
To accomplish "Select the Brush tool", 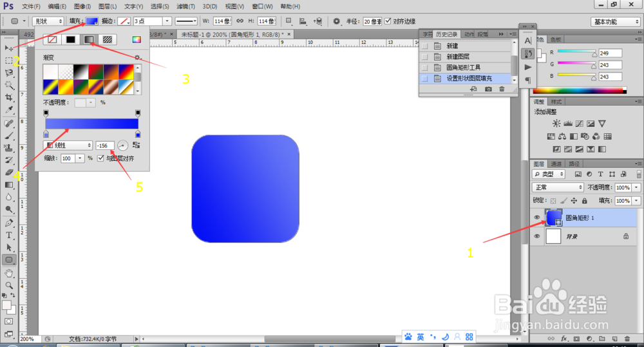I will (8, 135).
